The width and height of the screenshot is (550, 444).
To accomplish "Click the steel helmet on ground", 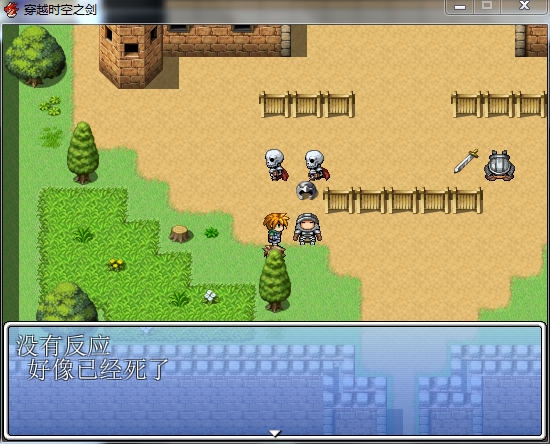I will pyautogui.click(x=306, y=190).
